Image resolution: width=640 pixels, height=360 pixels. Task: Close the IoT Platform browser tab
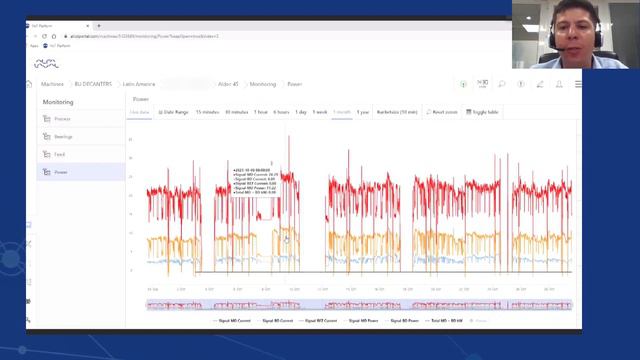click(x=87, y=26)
